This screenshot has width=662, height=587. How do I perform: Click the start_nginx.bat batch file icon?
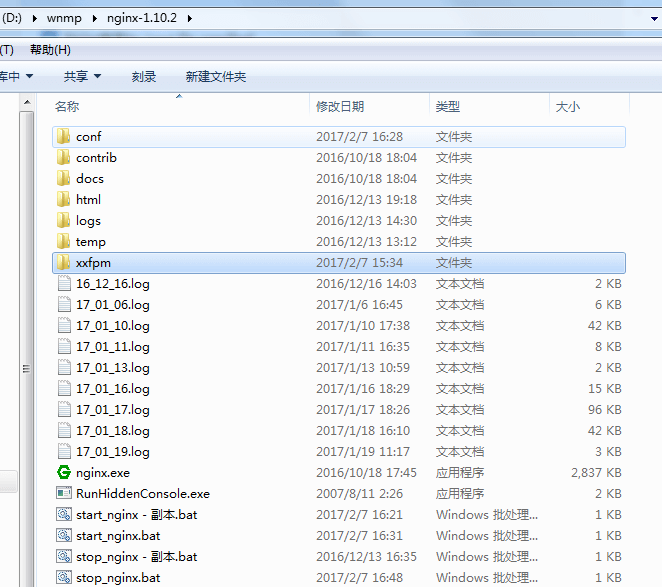tap(64, 535)
